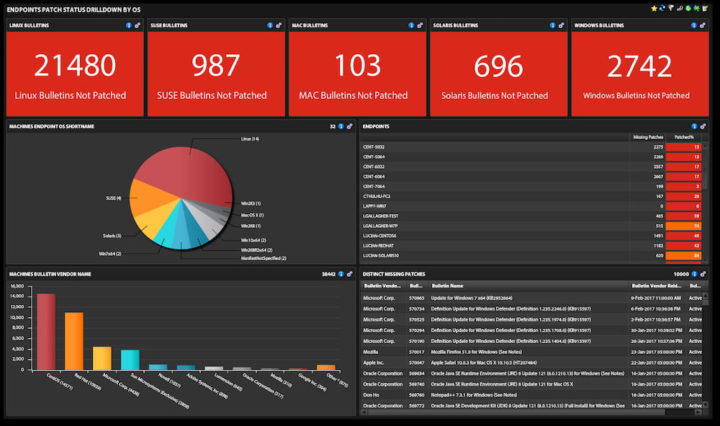Click the SUSE (4) pie chart label
Screen dimensions: 720x426
pyautogui.click(x=113, y=198)
